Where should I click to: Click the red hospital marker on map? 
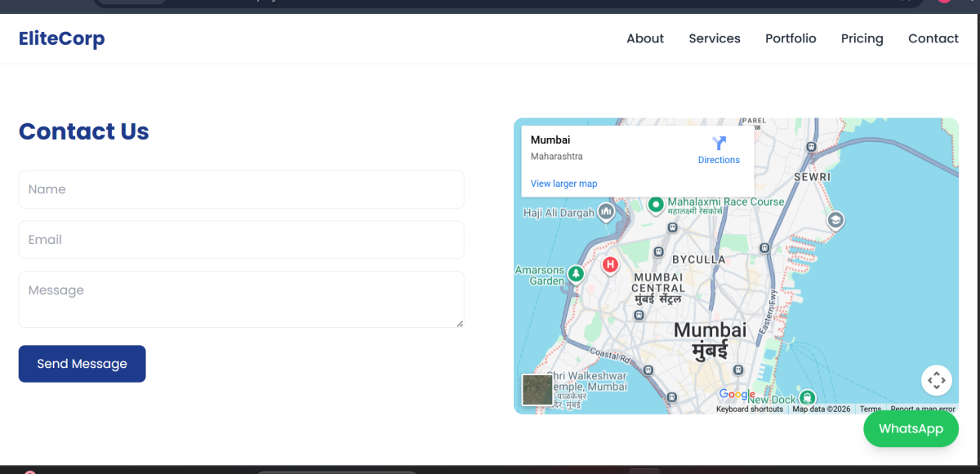point(609,265)
